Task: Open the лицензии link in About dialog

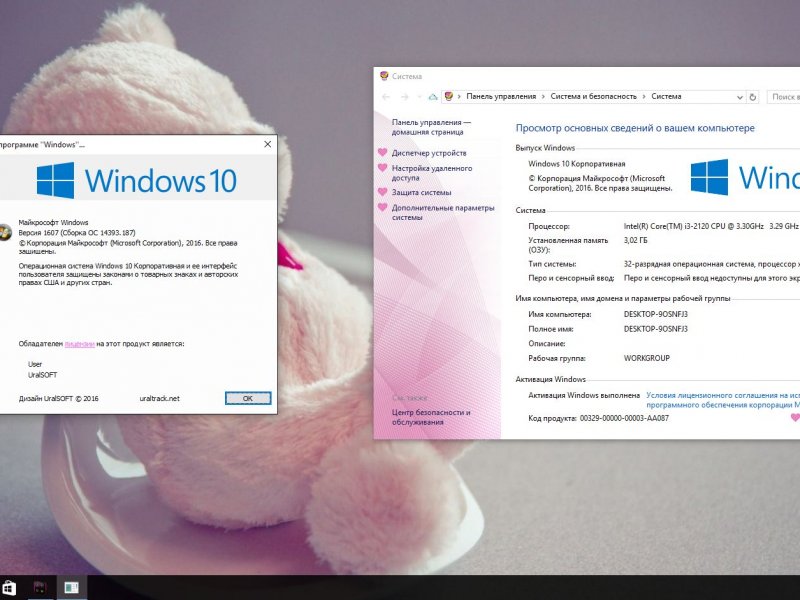Action: [80, 344]
